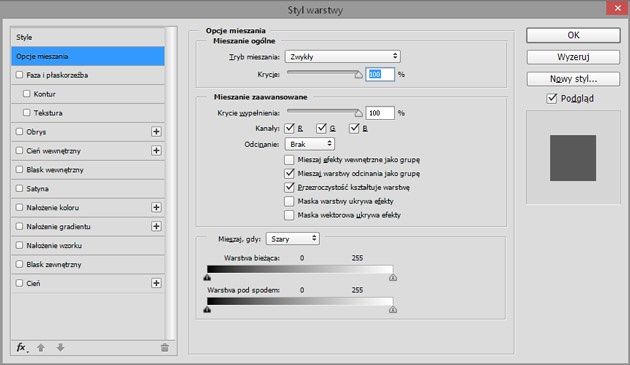Open the Nałożenie wzorku settings row
Image resolution: width=630 pixels, height=365 pixels.
click(88, 245)
